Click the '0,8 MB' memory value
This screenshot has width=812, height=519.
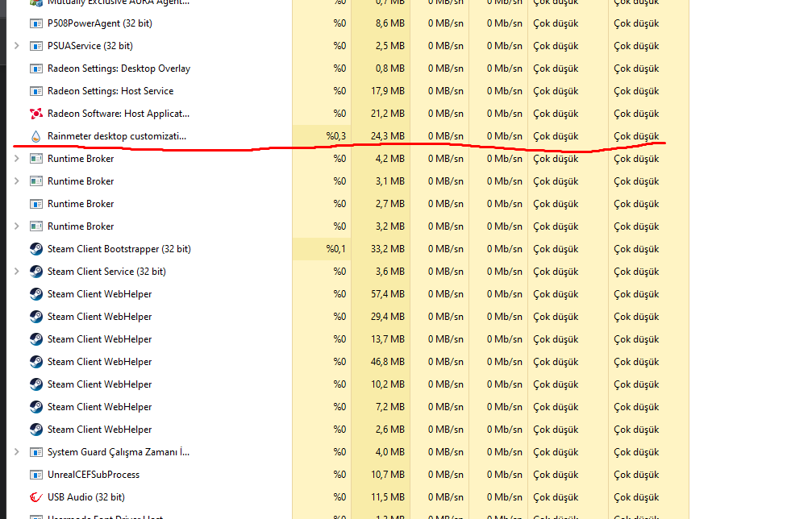pyautogui.click(x=390, y=69)
